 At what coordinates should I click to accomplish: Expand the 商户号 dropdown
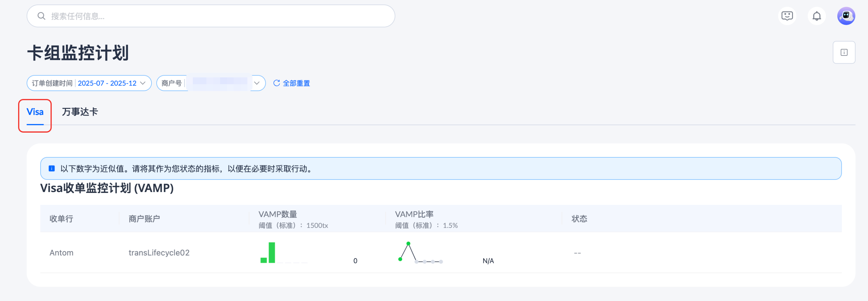pos(211,83)
